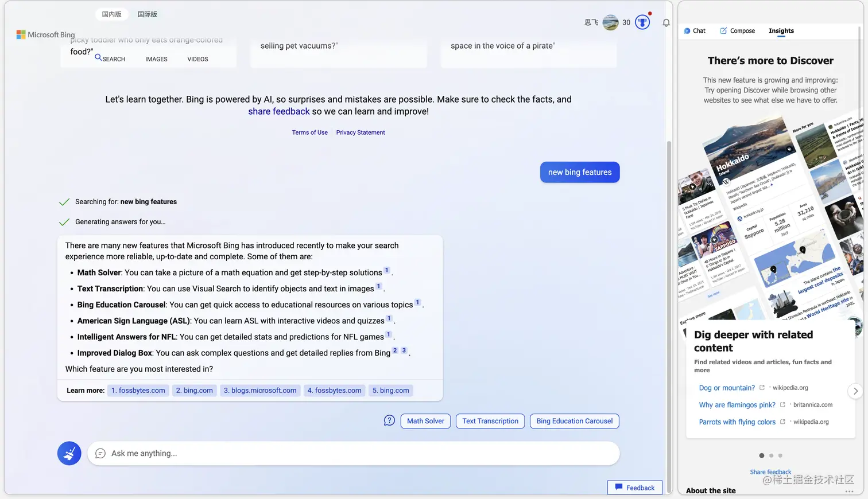Open the VIDEOS search tab
The height and width of the screenshot is (499, 868).
[x=197, y=59]
